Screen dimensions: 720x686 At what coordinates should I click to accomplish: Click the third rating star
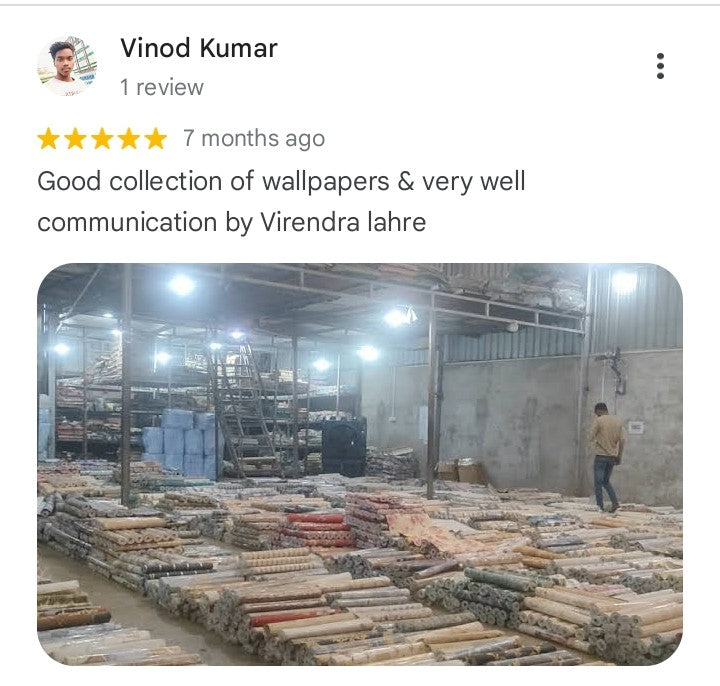(102, 139)
